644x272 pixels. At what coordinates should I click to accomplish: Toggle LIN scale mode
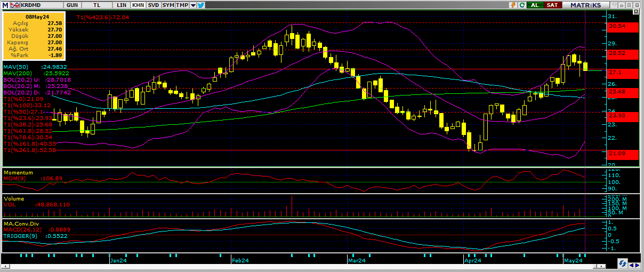pos(122,5)
